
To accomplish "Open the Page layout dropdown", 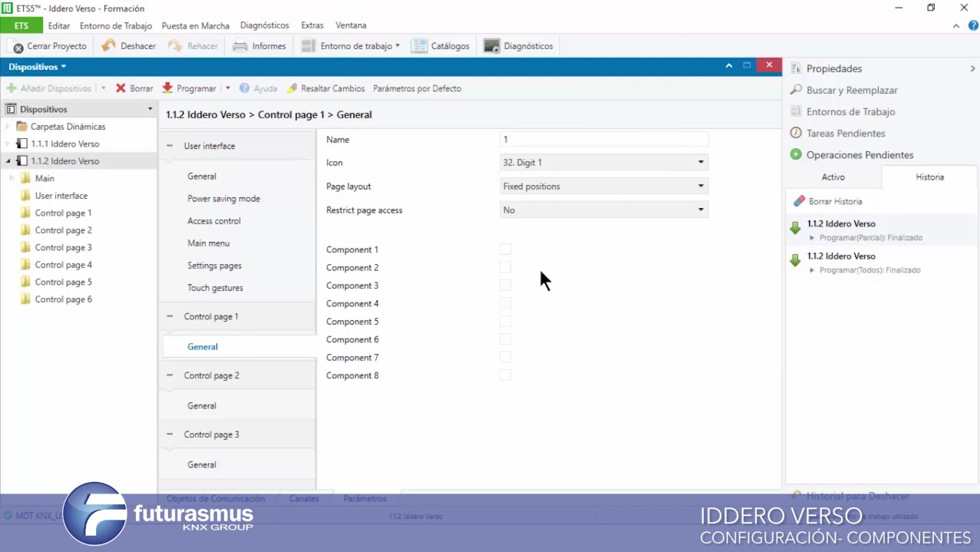I will (603, 187).
